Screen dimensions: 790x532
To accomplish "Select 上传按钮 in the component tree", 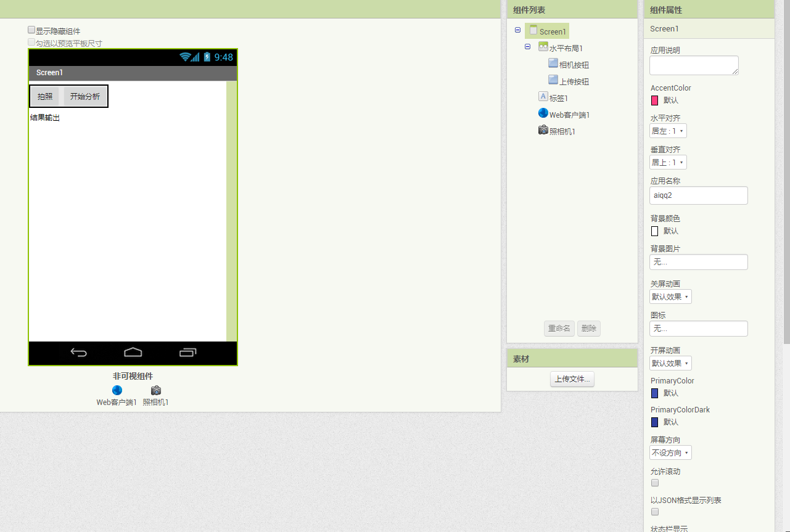I will pyautogui.click(x=574, y=81).
